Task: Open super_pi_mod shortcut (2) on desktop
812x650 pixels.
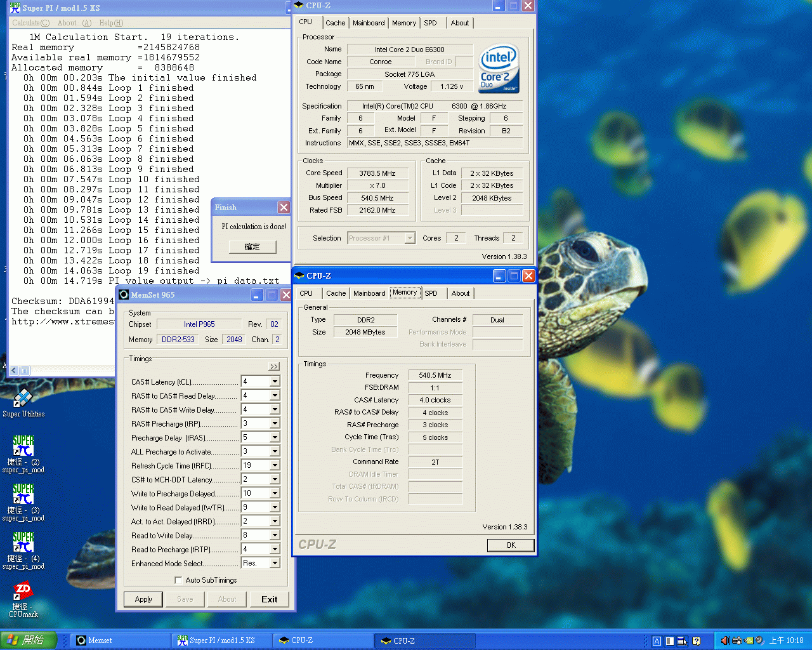Action: click(23, 454)
